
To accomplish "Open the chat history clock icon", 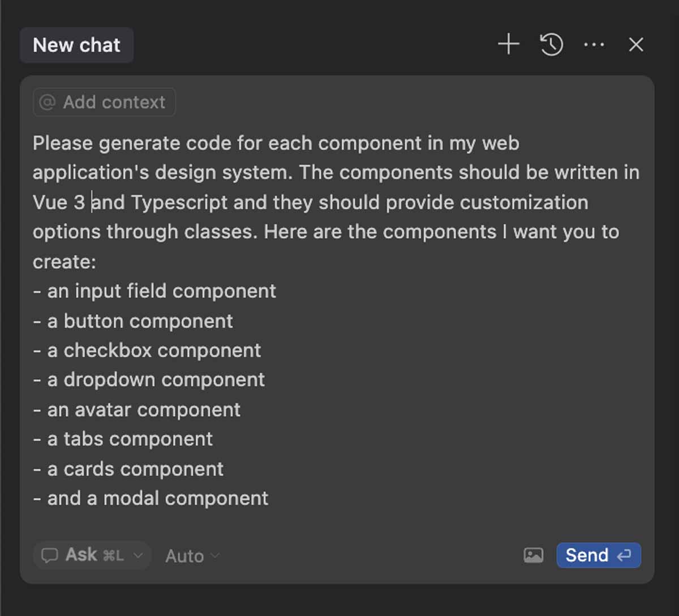I will click(x=552, y=44).
